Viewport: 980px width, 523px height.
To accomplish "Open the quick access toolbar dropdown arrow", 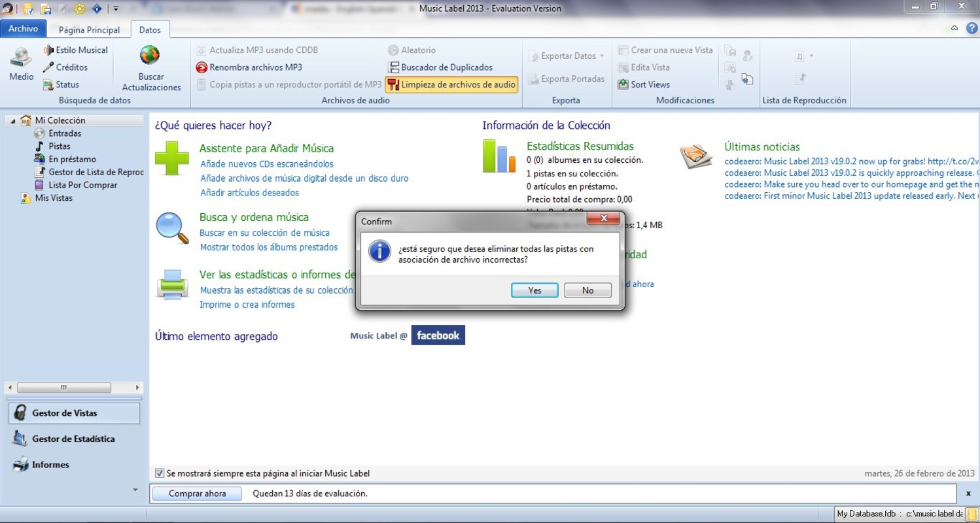I will click(x=116, y=9).
